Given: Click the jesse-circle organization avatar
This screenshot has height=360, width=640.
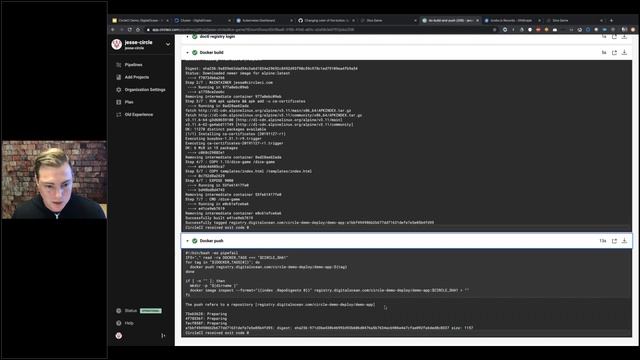Looking at the screenshot, I should point(117,44).
